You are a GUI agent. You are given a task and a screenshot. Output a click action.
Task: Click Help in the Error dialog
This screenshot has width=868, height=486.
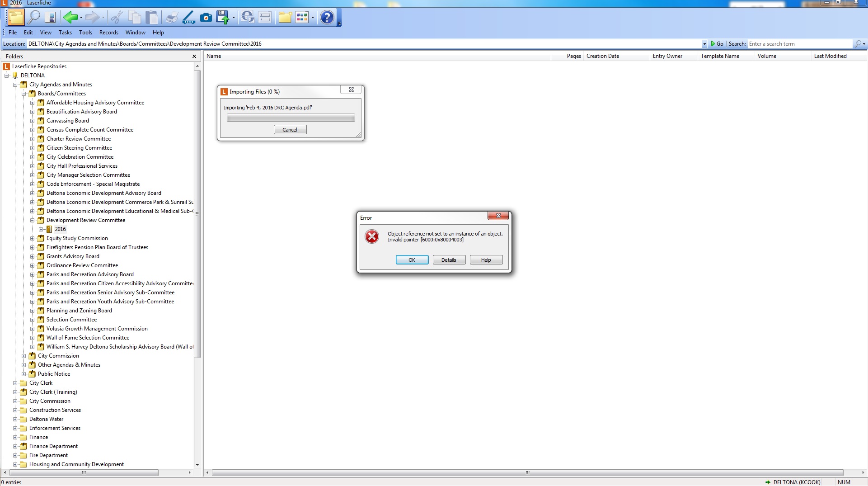(x=486, y=260)
